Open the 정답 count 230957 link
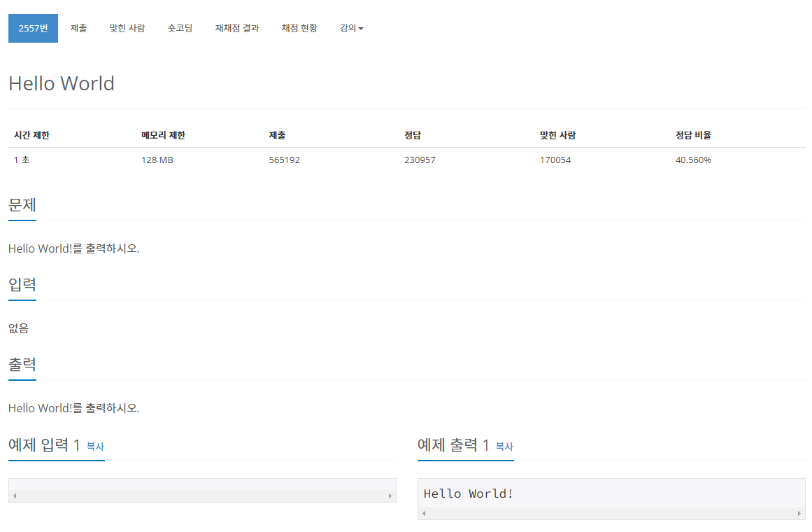The width and height of the screenshot is (812, 532). point(421,160)
